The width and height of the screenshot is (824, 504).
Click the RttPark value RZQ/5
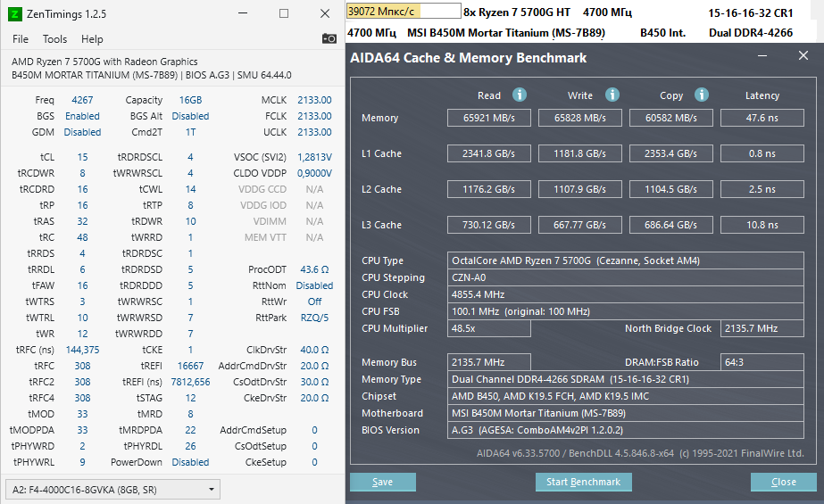[x=314, y=318]
